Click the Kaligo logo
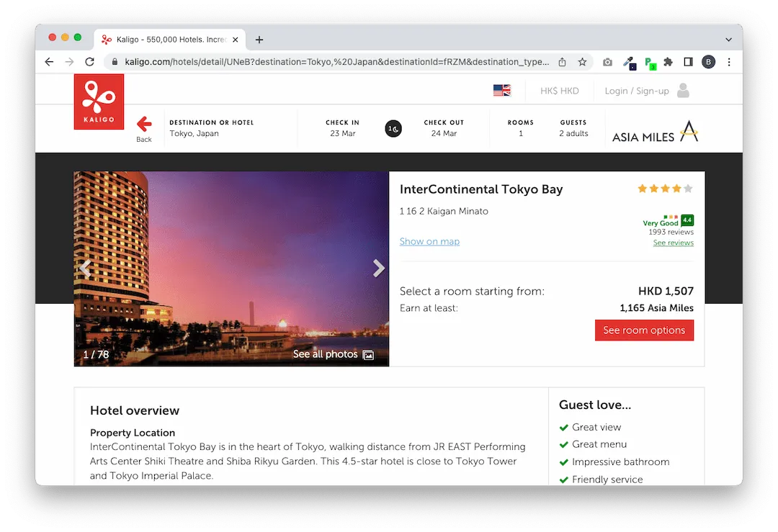778x532 pixels. coord(99,102)
